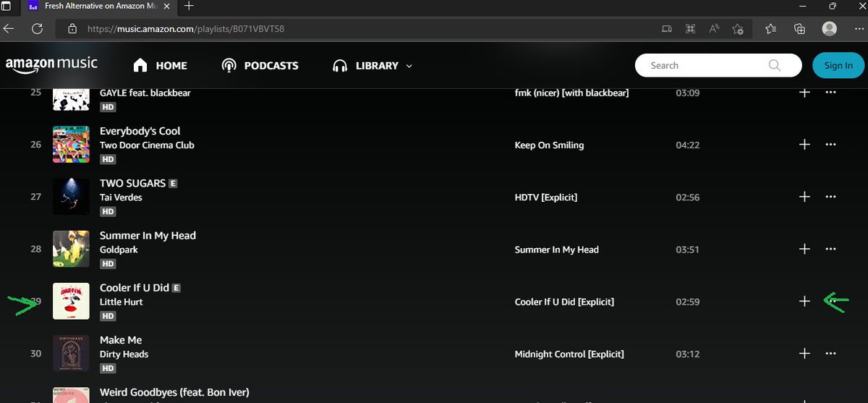Go to the HOME section
Image resolution: width=868 pixels, height=403 pixels.
pyautogui.click(x=161, y=65)
